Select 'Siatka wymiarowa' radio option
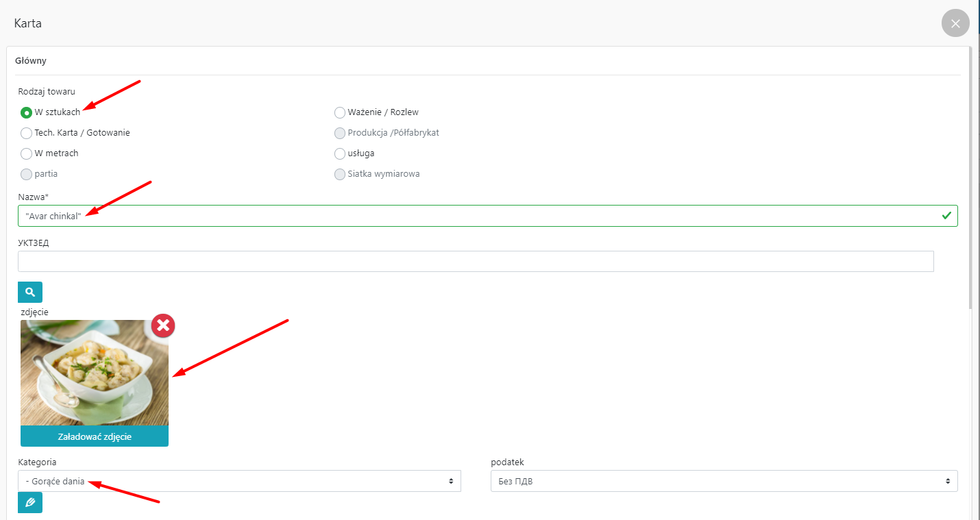 (x=340, y=175)
